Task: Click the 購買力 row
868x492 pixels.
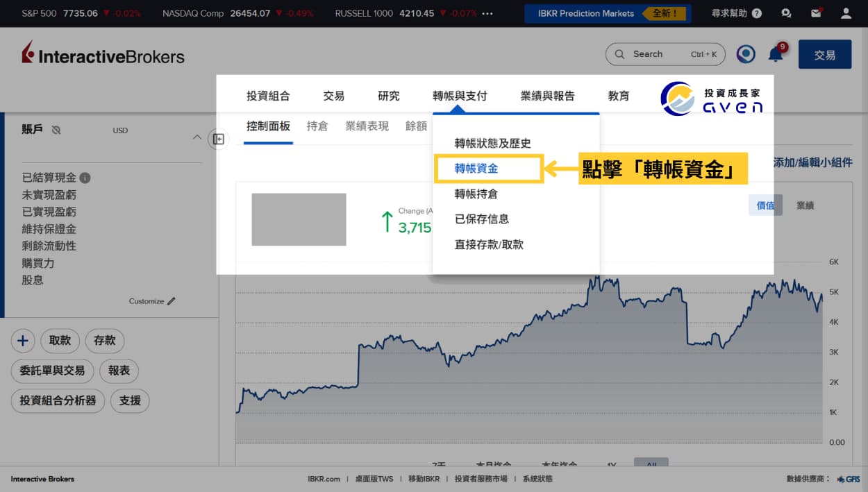Action: 38,263
